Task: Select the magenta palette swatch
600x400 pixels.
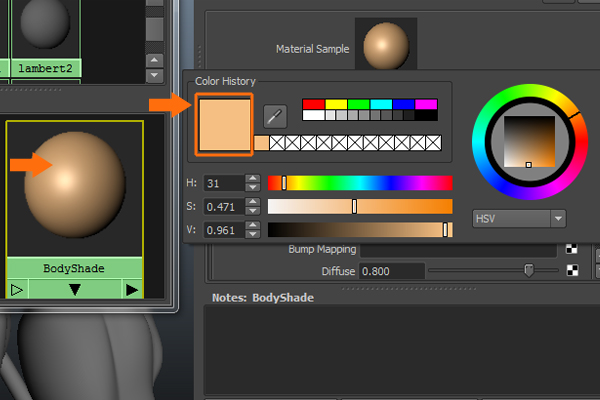Action: (x=427, y=103)
